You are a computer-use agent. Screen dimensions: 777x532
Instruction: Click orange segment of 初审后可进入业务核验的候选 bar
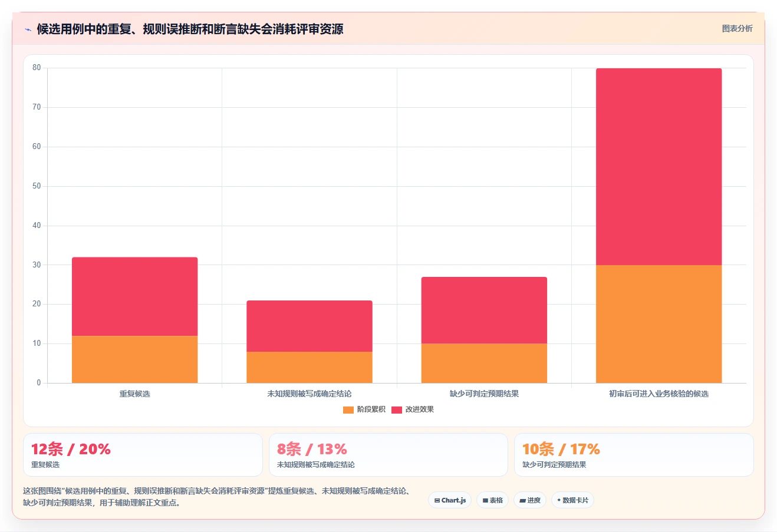click(659, 324)
